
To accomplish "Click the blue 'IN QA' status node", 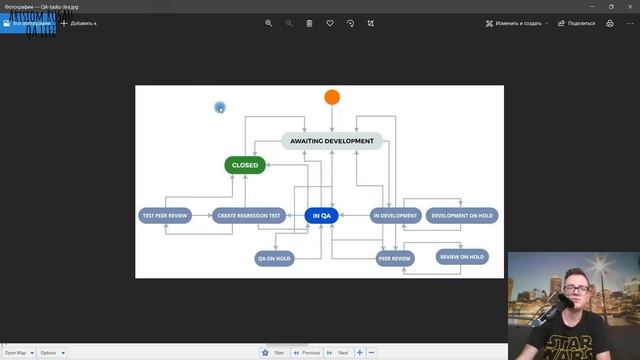I will tap(322, 216).
